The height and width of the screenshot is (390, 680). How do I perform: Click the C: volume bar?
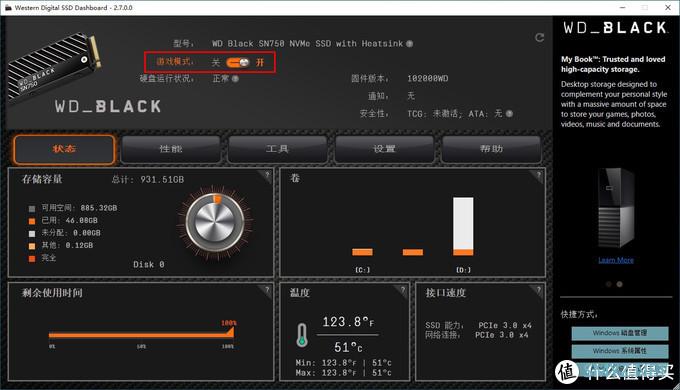362,252
